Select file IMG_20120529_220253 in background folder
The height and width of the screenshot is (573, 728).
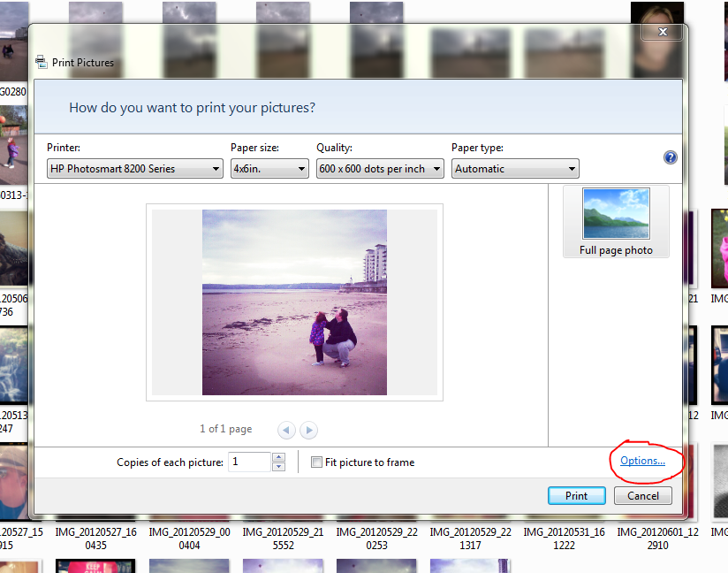376,539
